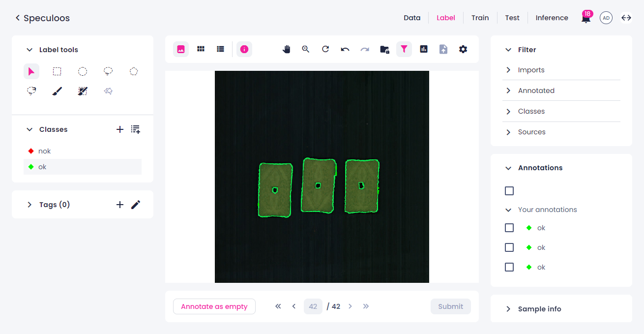Activate the pan hand tool
This screenshot has height=334, width=644.
(287, 49)
